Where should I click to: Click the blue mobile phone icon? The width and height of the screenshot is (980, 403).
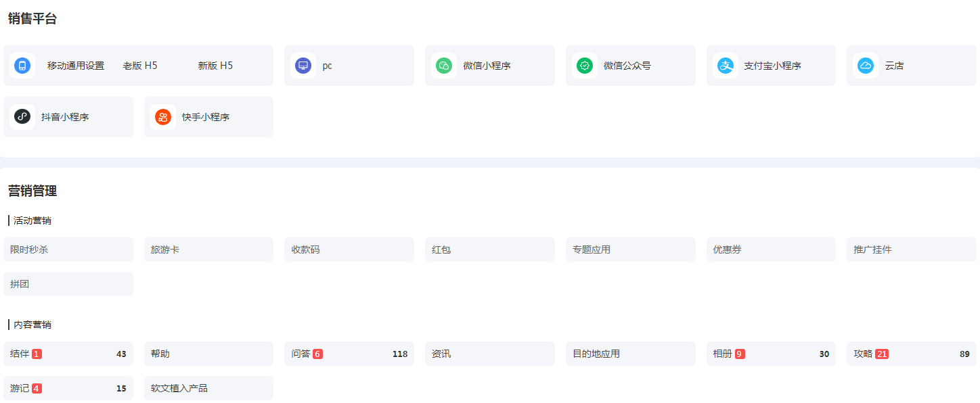point(22,66)
